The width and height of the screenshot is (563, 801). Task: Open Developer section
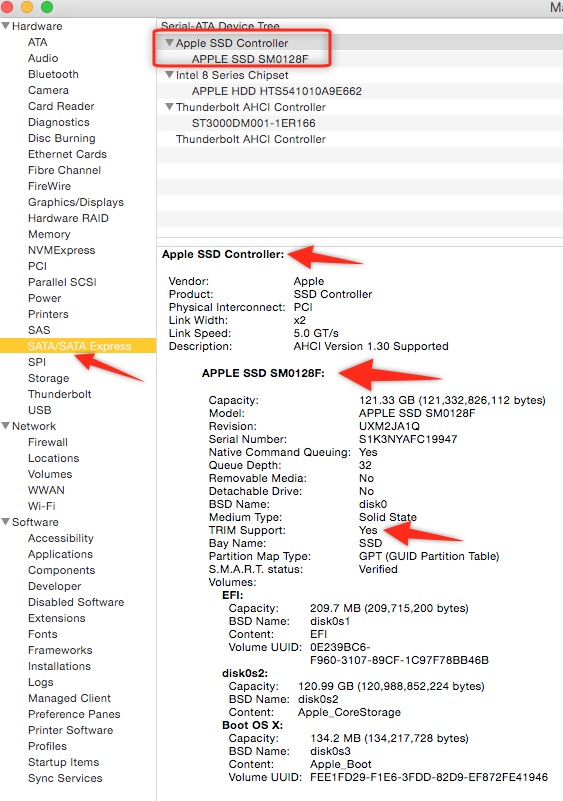pos(54,586)
